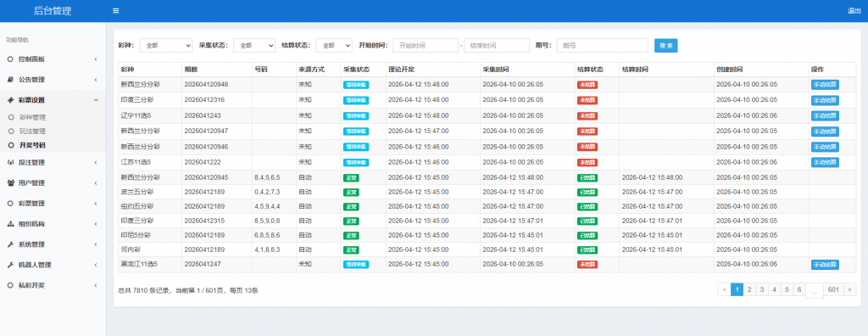Click the 彩票设置 sidebar icon
Image resolution: width=868 pixels, height=336 pixels.
pos(10,100)
